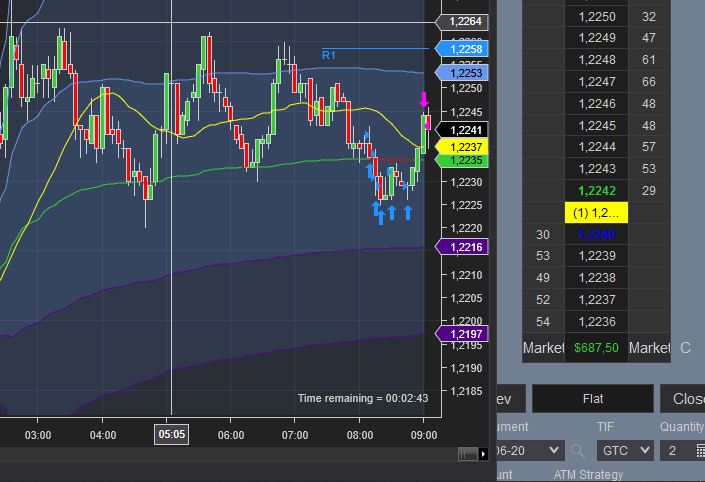
Task: Open the TIF dropdown showing GTC
Action: (625, 450)
